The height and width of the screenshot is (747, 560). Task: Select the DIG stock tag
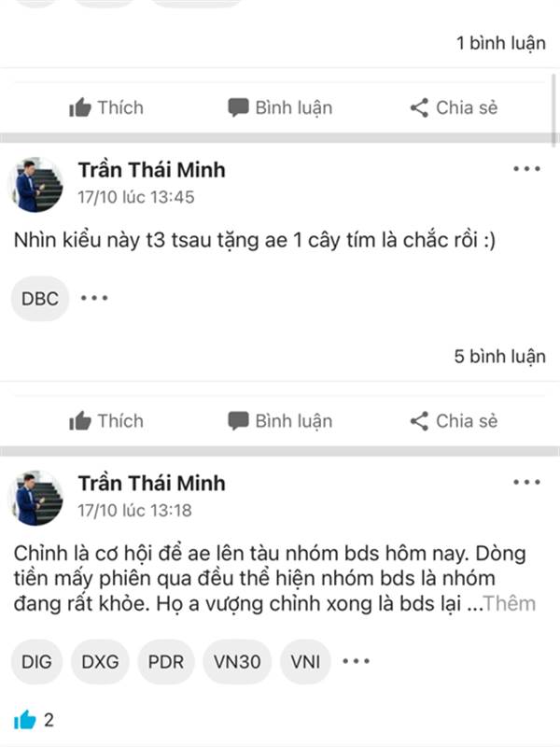click(38, 662)
